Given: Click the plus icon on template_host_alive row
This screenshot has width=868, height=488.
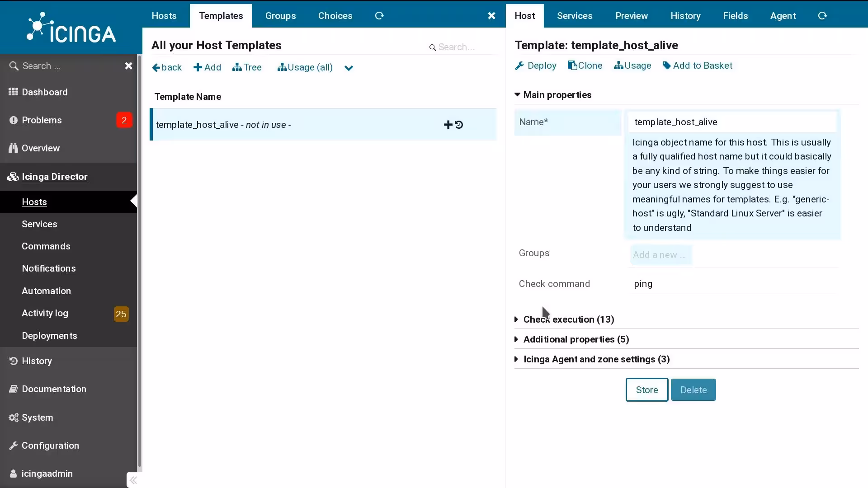Looking at the screenshot, I should coord(448,125).
